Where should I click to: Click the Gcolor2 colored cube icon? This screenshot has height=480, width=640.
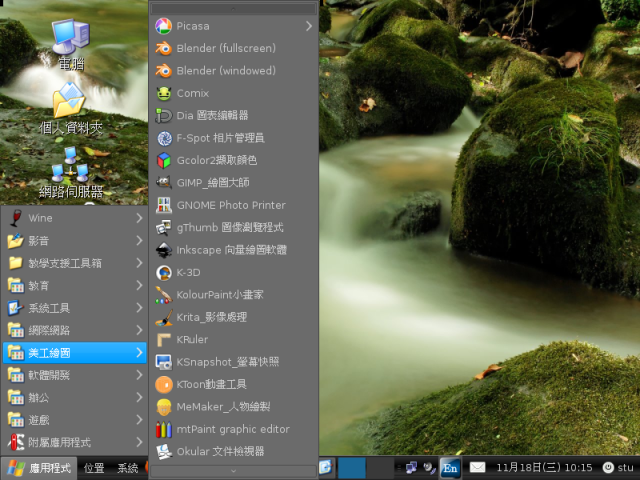tap(164, 160)
